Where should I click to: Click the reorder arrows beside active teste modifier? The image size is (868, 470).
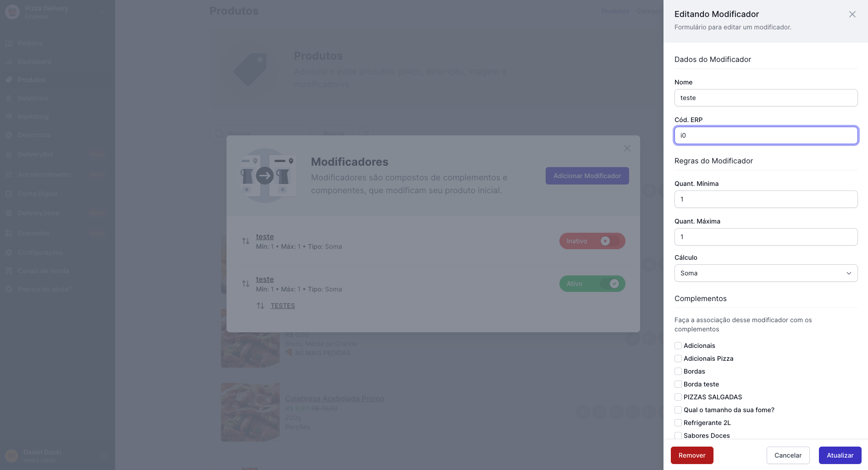pyautogui.click(x=246, y=284)
